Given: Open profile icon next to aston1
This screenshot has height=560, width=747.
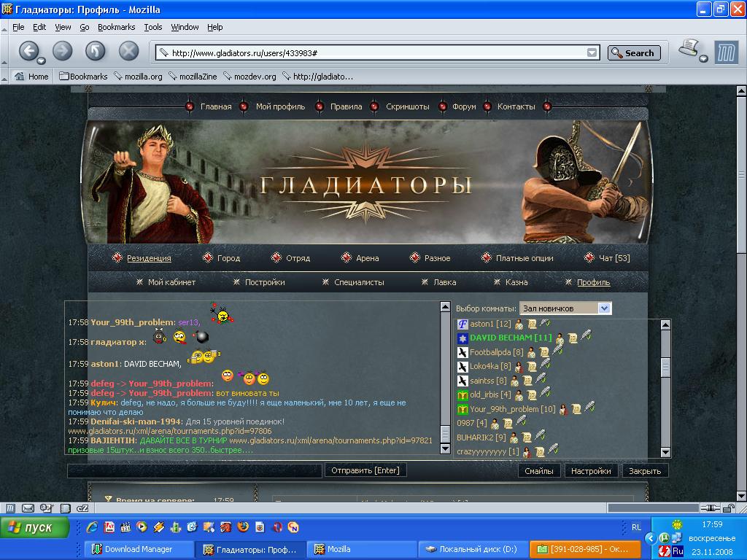Looking at the screenshot, I should click(519, 324).
